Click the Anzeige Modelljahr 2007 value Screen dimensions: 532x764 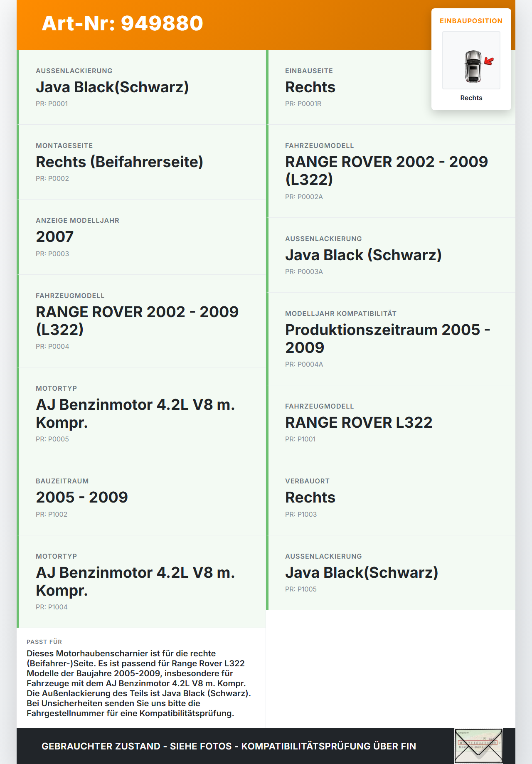55,237
